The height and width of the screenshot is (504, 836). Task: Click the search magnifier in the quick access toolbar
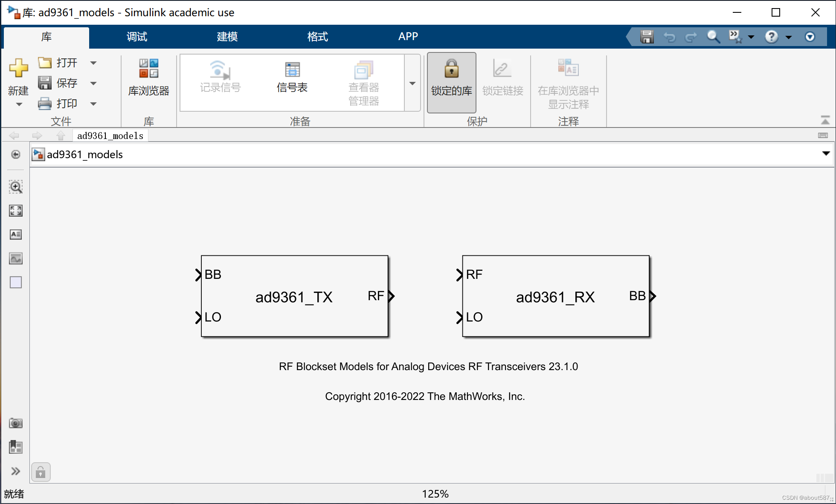point(713,37)
